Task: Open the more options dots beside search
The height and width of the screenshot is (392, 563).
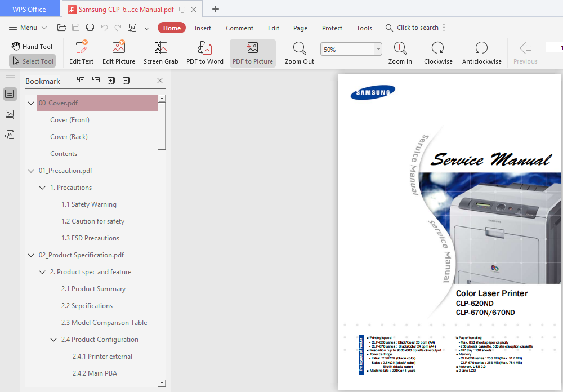Action: 444,28
